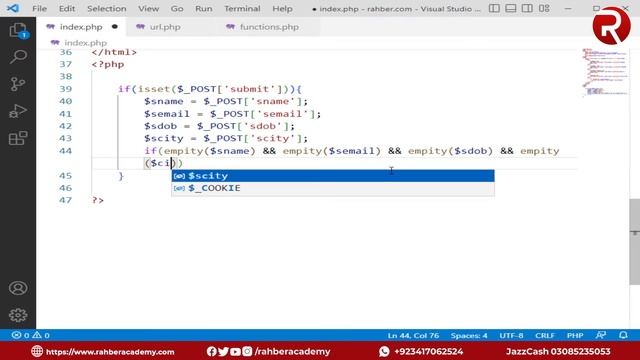This screenshot has width=640, height=360.
Task: Select the $_COOKIE autocomplete suggestion
Action: [x=333, y=188]
